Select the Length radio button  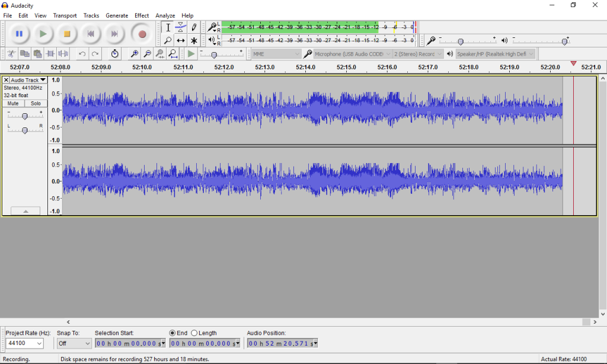tap(194, 333)
